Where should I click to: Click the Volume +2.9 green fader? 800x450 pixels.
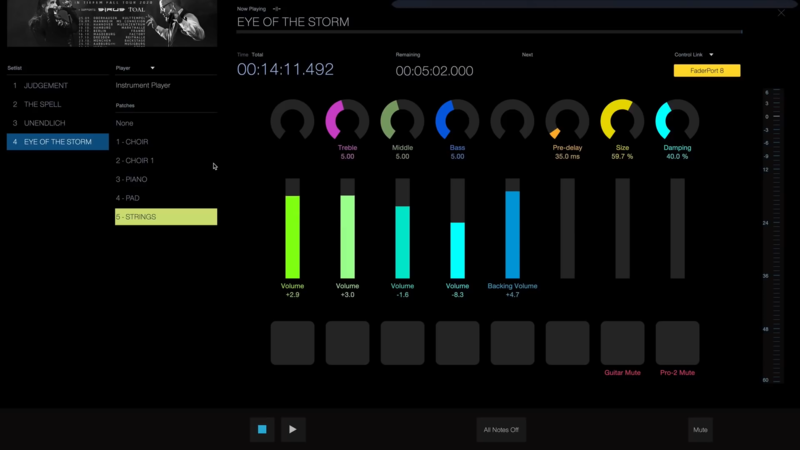pos(292,229)
